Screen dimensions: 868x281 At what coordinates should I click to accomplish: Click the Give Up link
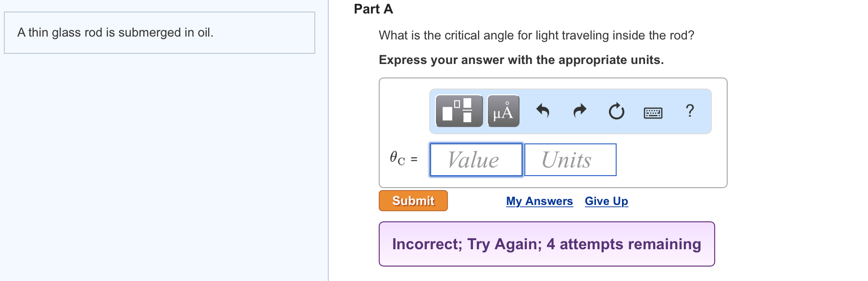pyautogui.click(x=606, y=201)
